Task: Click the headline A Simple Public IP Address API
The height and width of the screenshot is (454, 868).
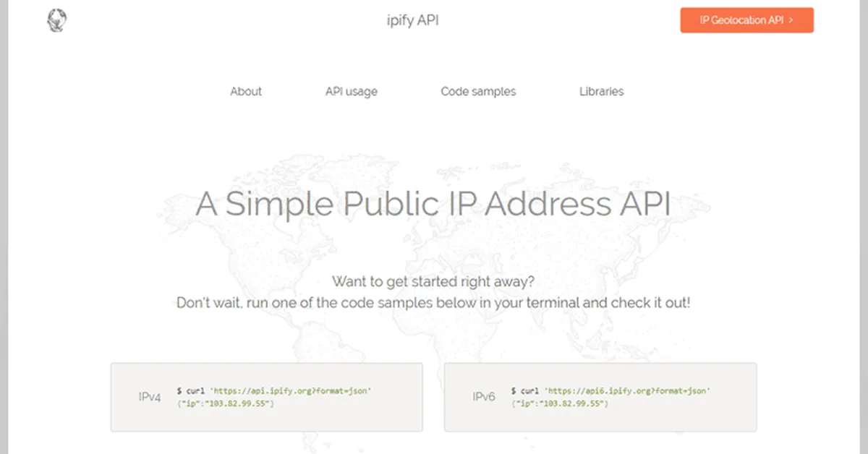Action: 434,204
